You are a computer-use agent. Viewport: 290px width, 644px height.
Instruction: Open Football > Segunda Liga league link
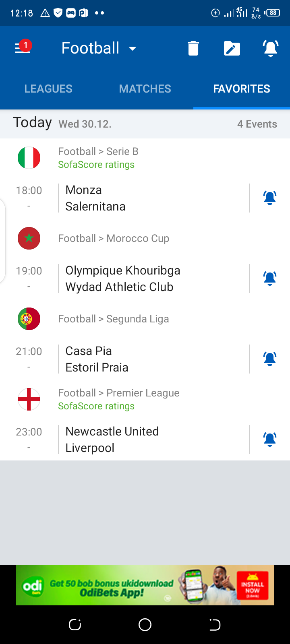click(114, 319)
